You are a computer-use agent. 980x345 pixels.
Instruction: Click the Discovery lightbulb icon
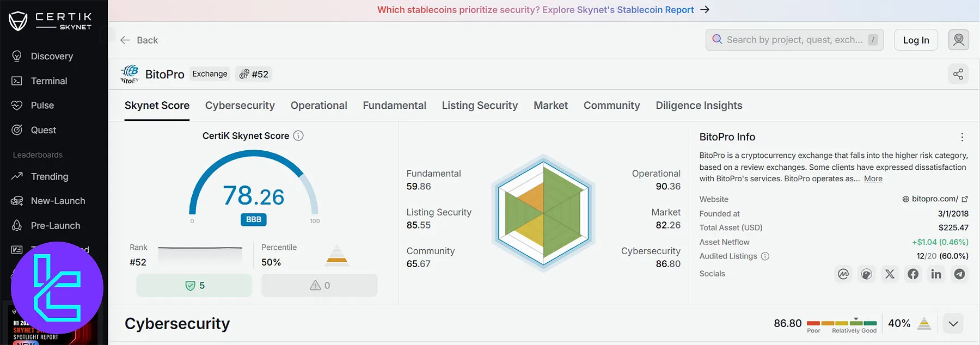coord(17,56)
